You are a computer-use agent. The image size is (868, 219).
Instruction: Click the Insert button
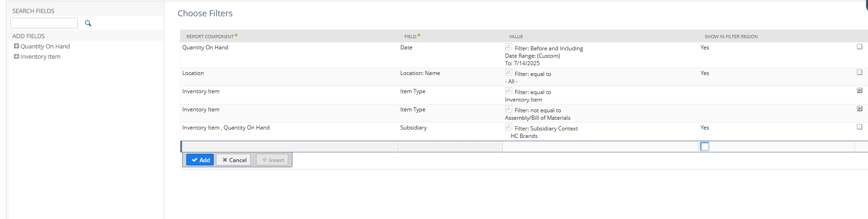(272, 160)
